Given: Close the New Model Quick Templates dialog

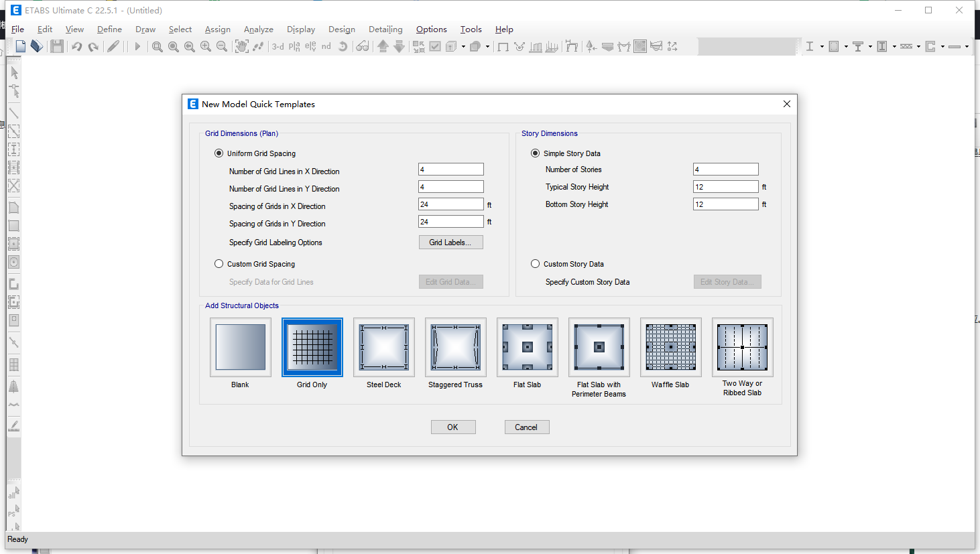Looking at the screenshot, I should point(787,104).
